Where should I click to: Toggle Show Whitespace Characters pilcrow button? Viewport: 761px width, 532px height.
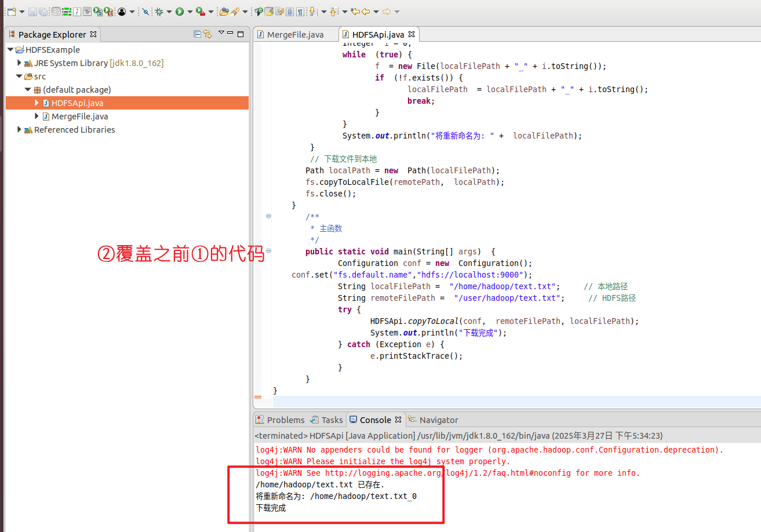(300, 11)
